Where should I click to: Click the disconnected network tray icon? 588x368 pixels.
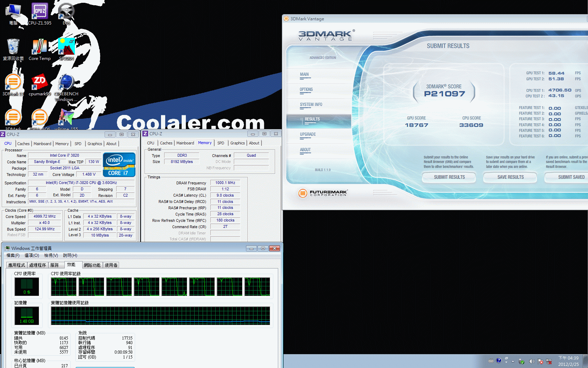click(x=549, y=361)
